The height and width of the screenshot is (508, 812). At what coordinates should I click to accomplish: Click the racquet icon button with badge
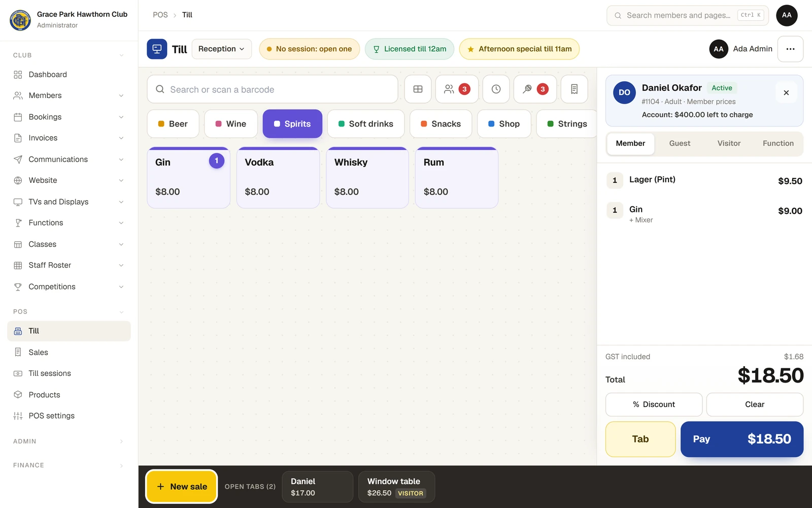pyautogui.click(x=535, y=89)
